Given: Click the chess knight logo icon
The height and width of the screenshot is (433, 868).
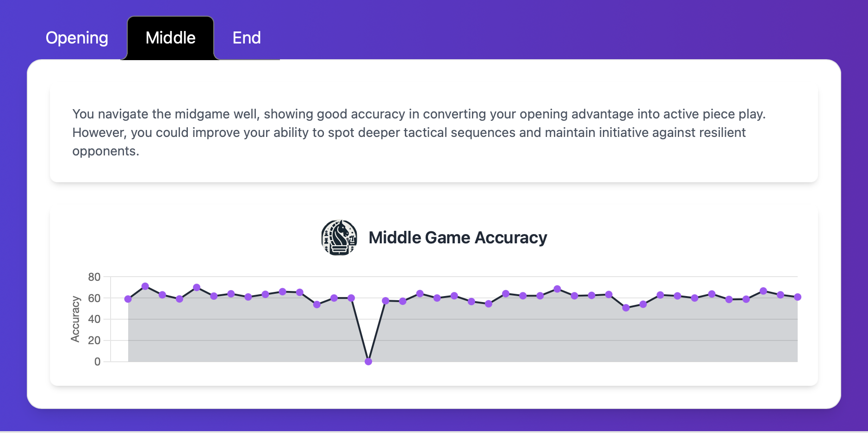Looking at the screenshot, I should [x=339, y=238].
